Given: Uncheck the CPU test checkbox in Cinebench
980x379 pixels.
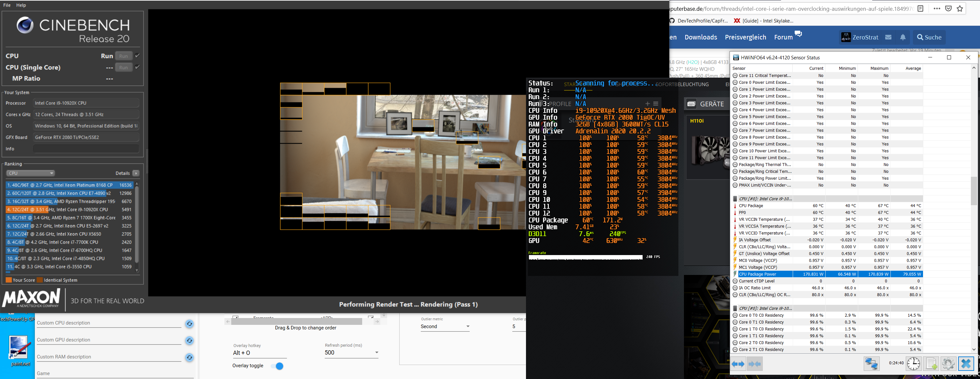Looking at the screenshot, I should (x=137, y=56).
